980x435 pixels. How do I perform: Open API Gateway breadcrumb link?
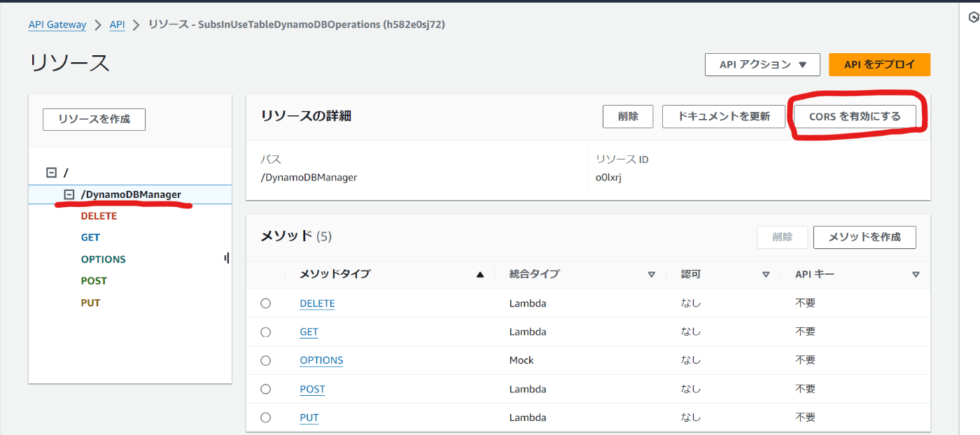point(57,24)
